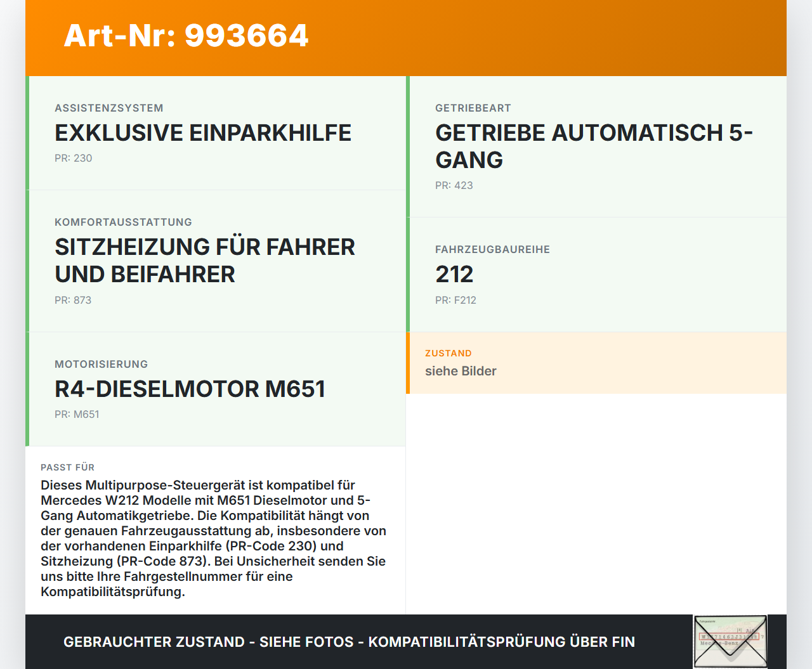Click the PR: M651 code
This screenshot has height=669, width=812.
pyautogui.click(x=77, y=414)
